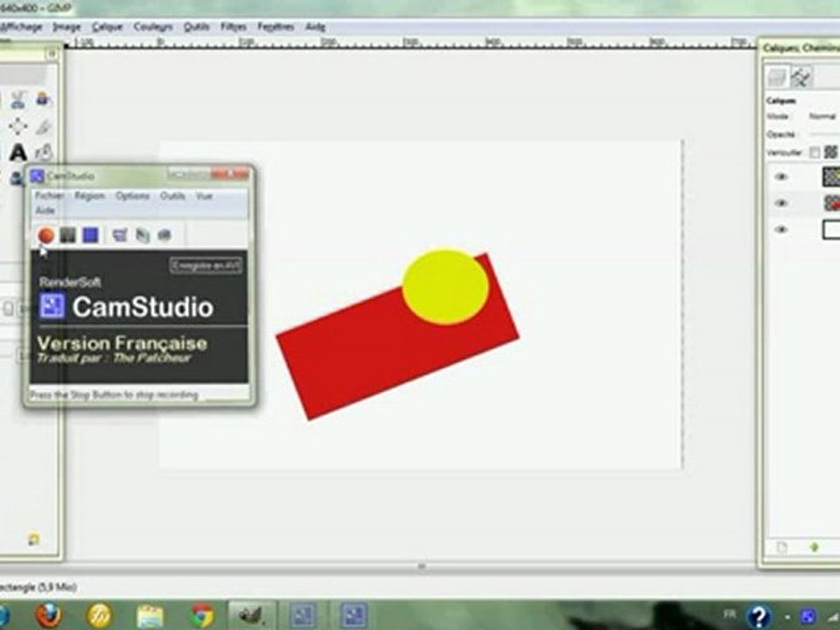Open the Options menu in CamStudio
This screenshot has width=840, height=630.
pyautogui.click(x=132, y=196)
